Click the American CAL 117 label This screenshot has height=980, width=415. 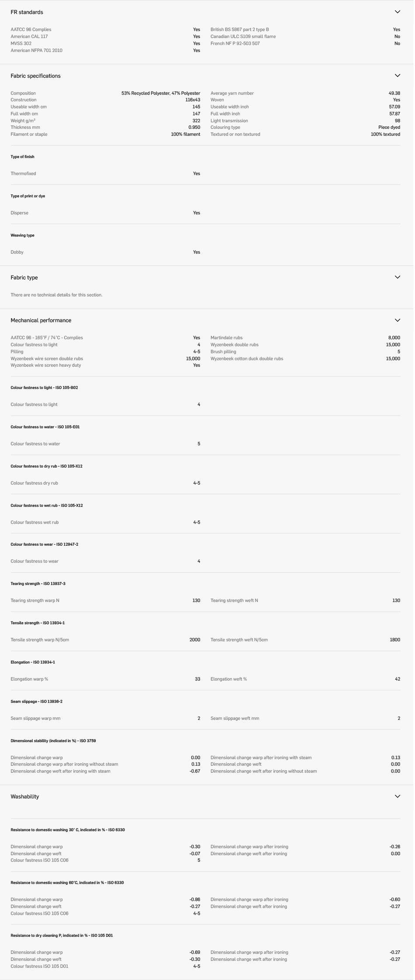click(29, 37)
